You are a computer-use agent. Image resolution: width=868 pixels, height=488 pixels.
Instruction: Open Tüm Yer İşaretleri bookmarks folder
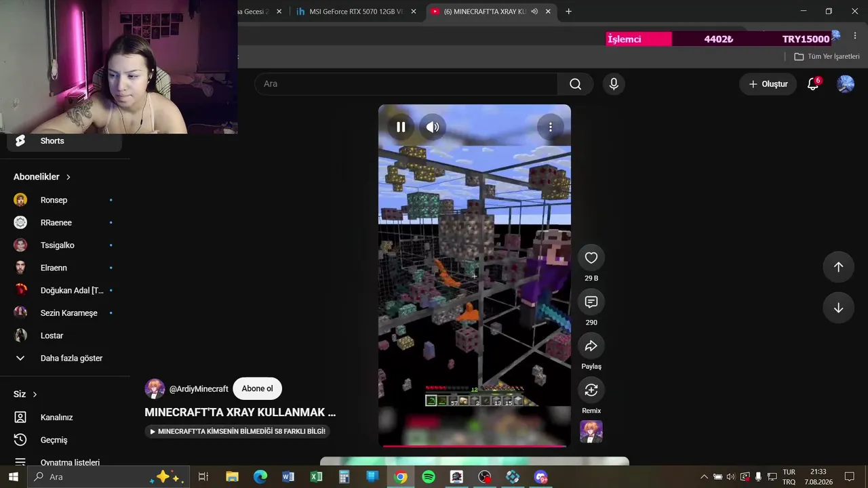[x=827, y=57]
